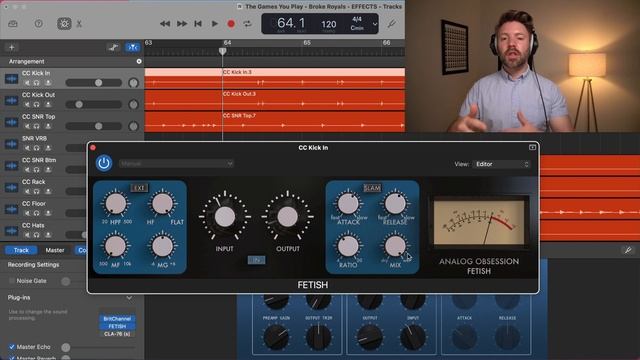The height and width of the screenshot is (360, 640).
Task: Add a new track with plus button
Action: point(11,47)
